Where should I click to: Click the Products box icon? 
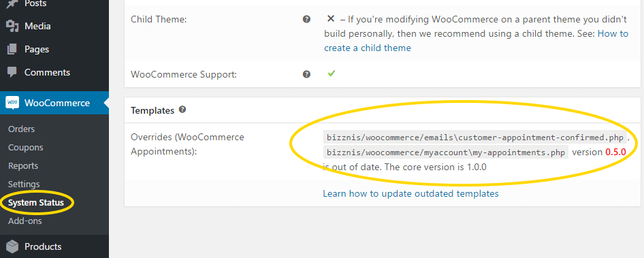pyautogui.click(x=12, y=246)
